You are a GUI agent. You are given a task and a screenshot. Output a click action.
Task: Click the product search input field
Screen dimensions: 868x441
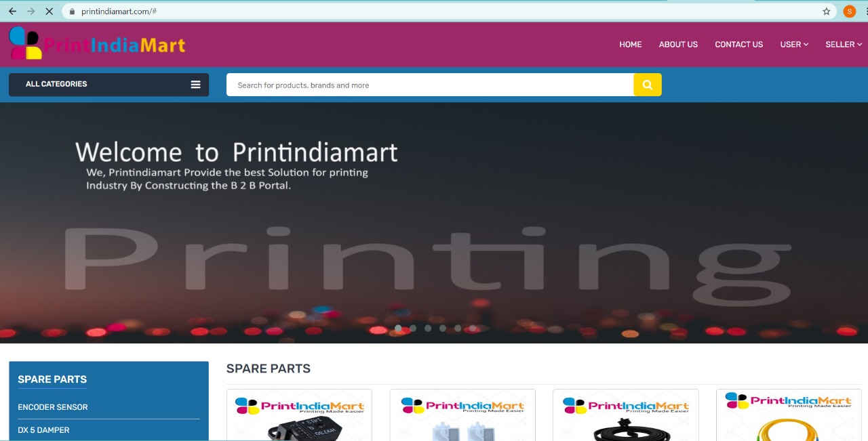[x=429, y=85]
